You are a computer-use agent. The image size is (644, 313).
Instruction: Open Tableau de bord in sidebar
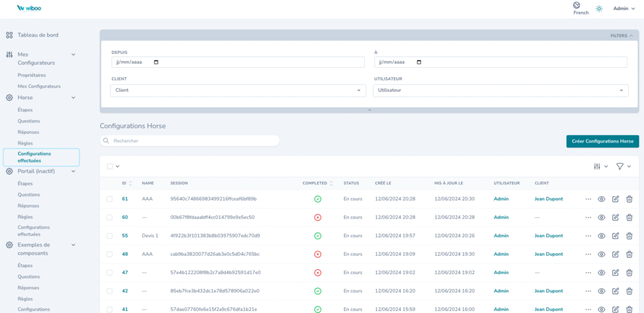[x=38, y=35]
